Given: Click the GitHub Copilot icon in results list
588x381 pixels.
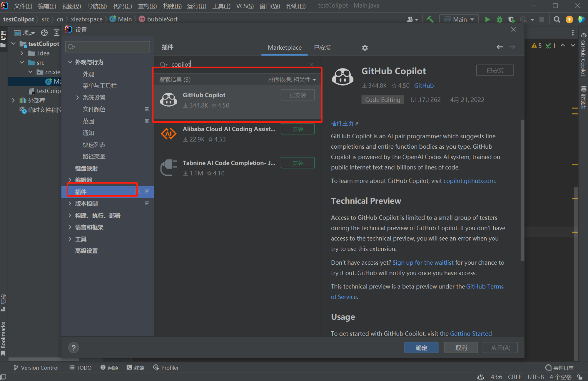Looking at the screenshot, I should (x=168, y=100).
